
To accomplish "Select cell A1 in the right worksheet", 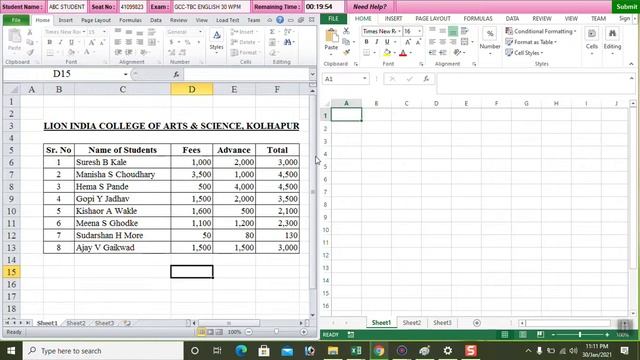I will (346, 115).
